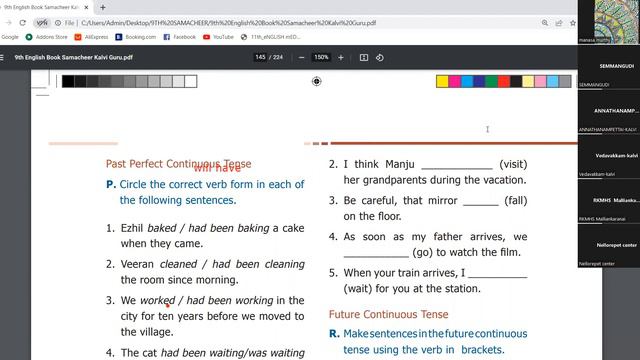The width and height of the screenshot is (640, 360).
Task: Zoom in the PDF with plus button
Action: point(341,58)
